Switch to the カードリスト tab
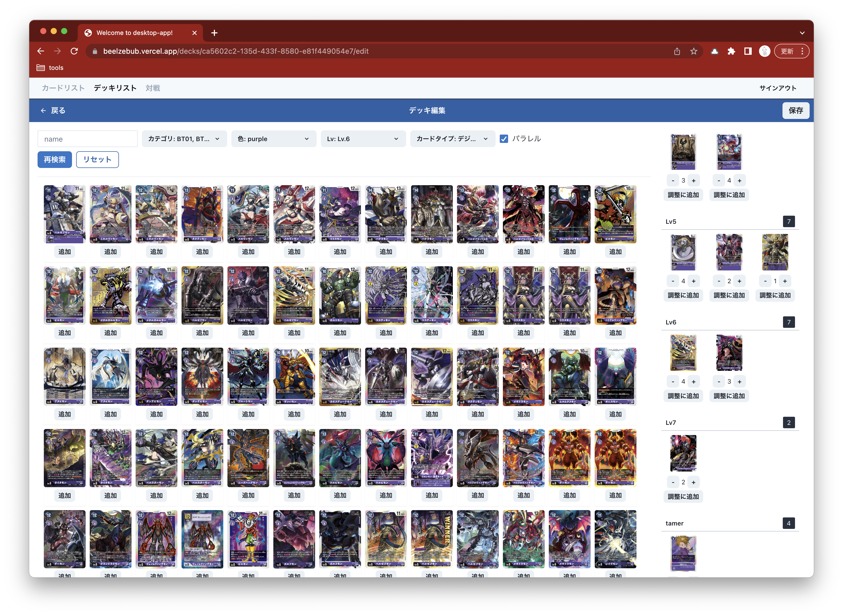 63,88
